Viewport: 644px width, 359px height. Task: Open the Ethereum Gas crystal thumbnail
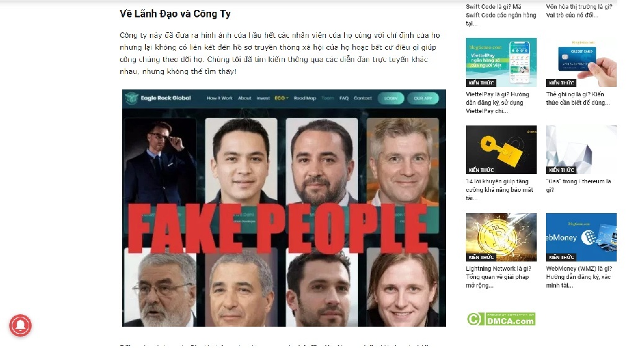(581, 150)
